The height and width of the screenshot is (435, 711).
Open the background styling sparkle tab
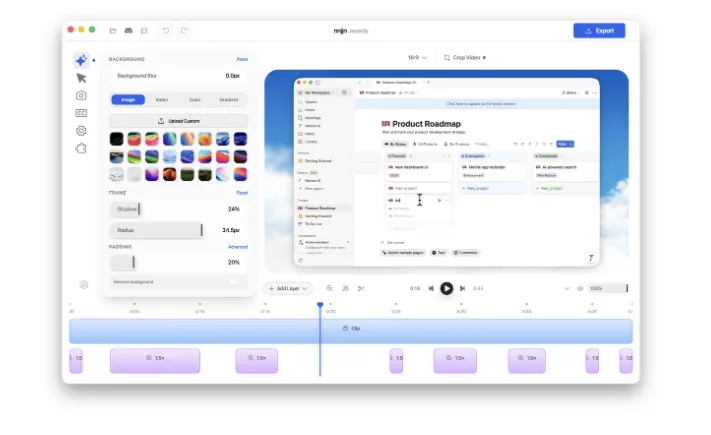(81, 60)
